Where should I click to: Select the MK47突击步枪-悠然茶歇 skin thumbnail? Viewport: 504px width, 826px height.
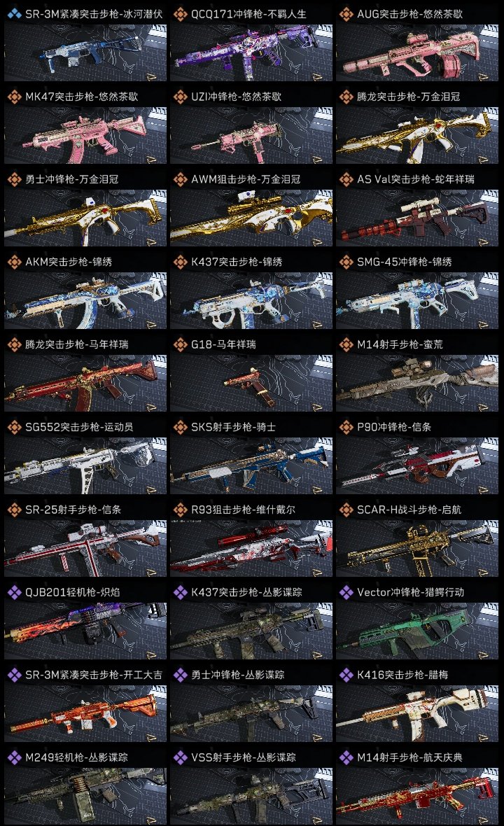pyautogui.click(x=85, y=135)
